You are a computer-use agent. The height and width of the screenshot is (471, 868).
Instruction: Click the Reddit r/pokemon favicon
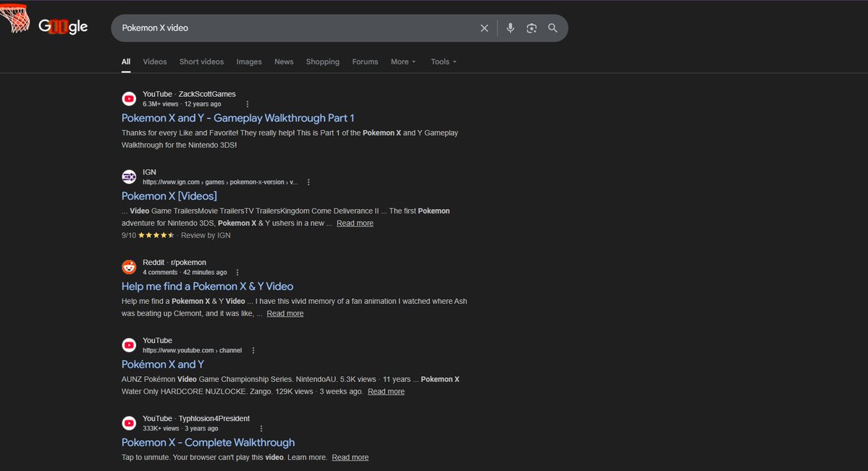pos(129,267)
